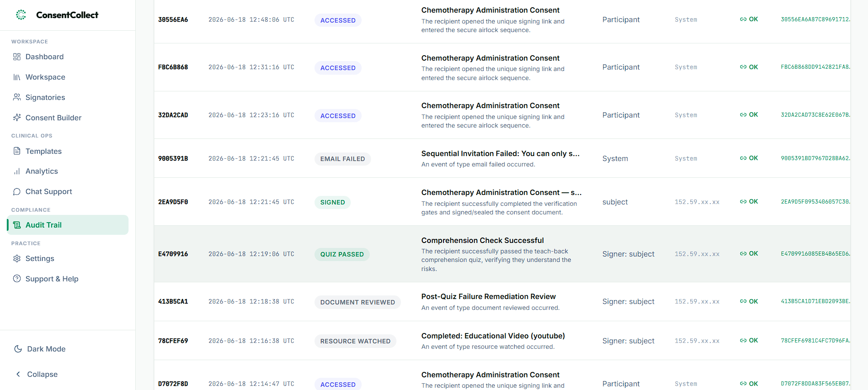Click timestamp 2026-06-18 12:48:06 UTC
Viewport: 868px width, 390px height.
point(251,19)
